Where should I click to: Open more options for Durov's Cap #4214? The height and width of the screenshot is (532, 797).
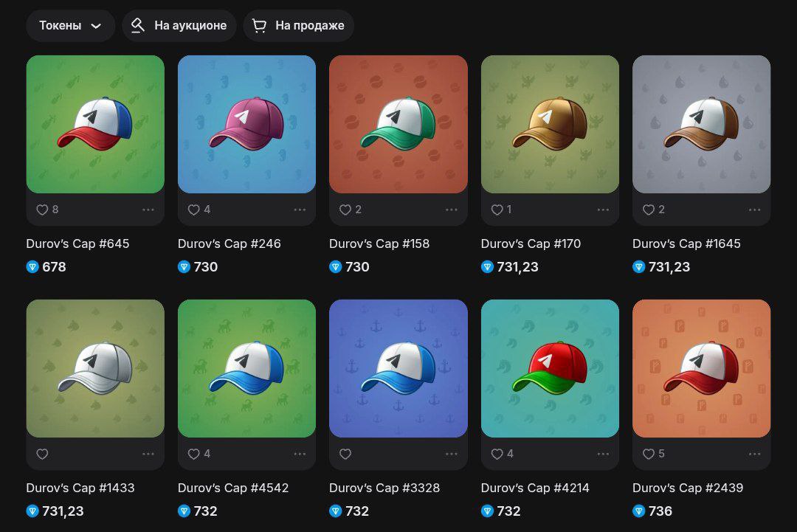tap(603, 454)
